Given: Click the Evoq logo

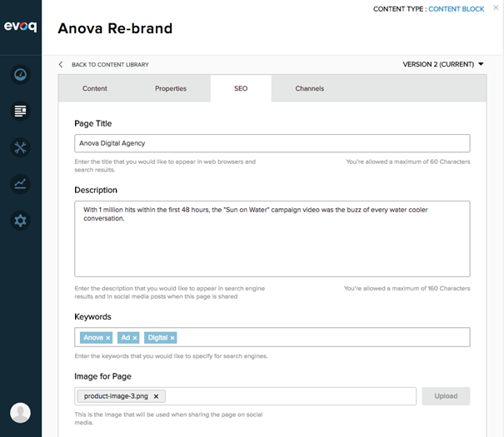Looking at the screenshot, I should click(20, 26).
